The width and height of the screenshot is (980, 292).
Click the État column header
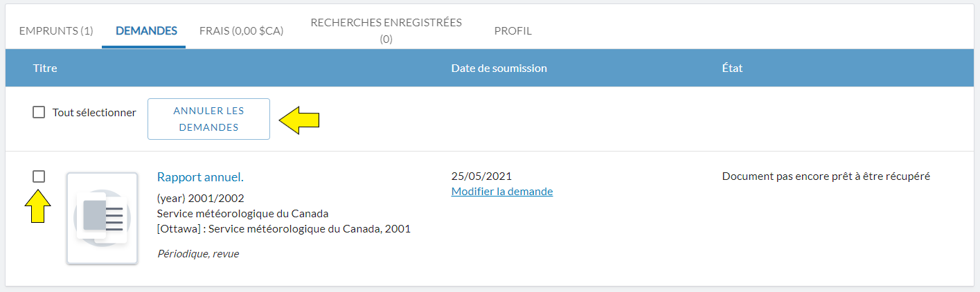pos(733,68)
